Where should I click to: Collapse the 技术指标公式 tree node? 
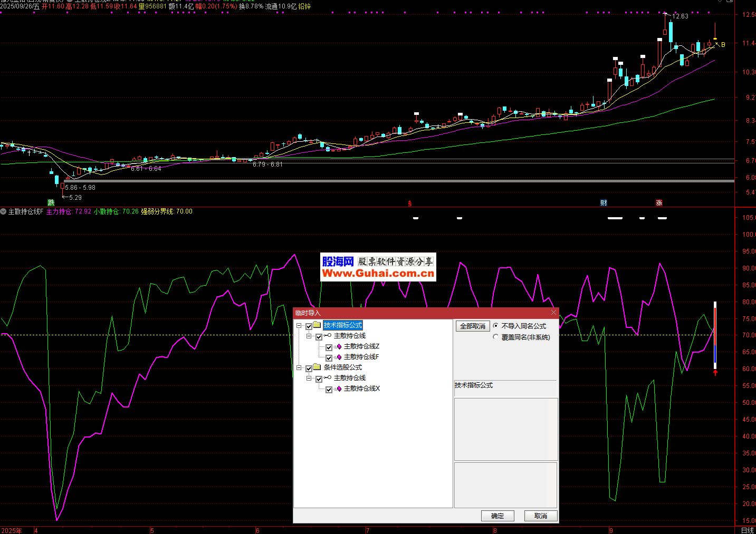pos(299,326)
